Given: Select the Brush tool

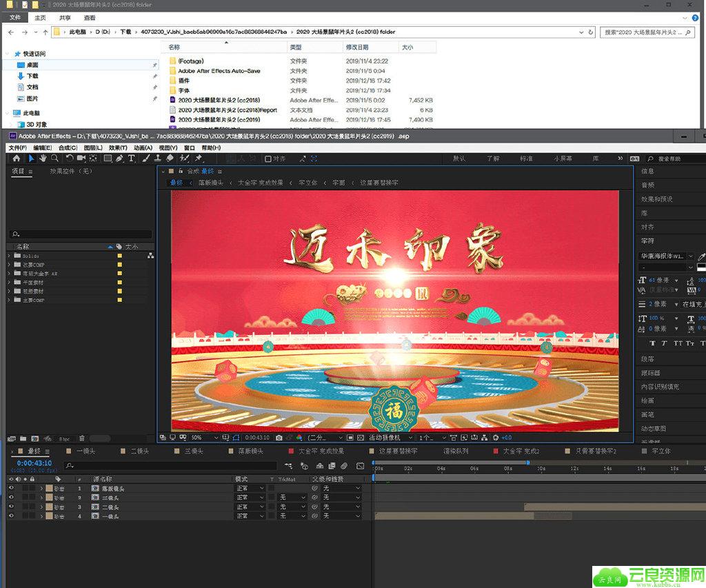Looking at the screenshot, I should point(146,158).
